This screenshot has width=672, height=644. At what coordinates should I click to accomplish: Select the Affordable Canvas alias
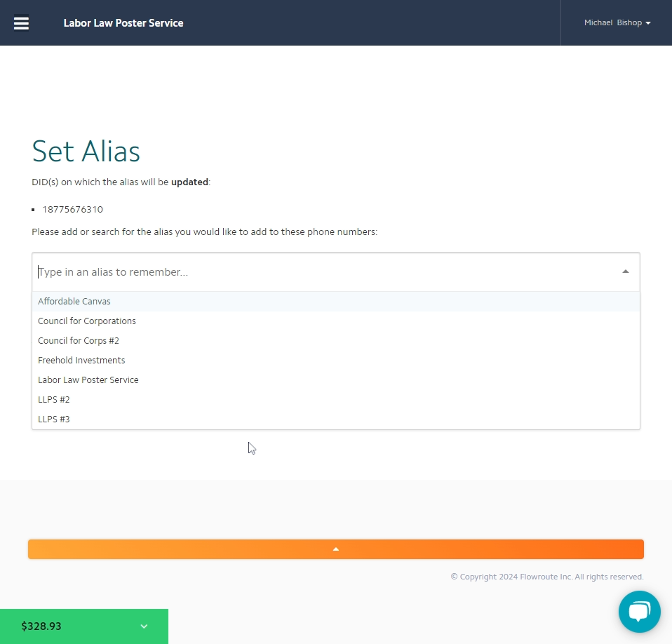click(74, 302)
